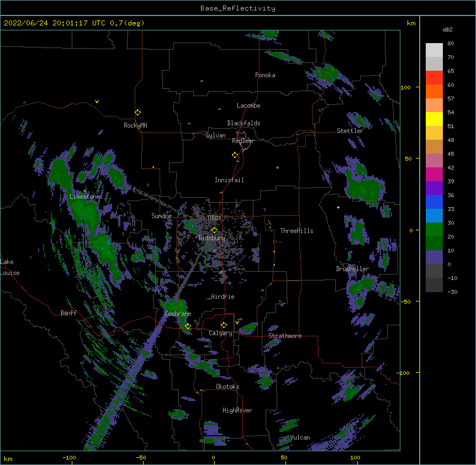Select the Cochrane label
This screenshot has width=476, height=465.
tap(178, 314)
